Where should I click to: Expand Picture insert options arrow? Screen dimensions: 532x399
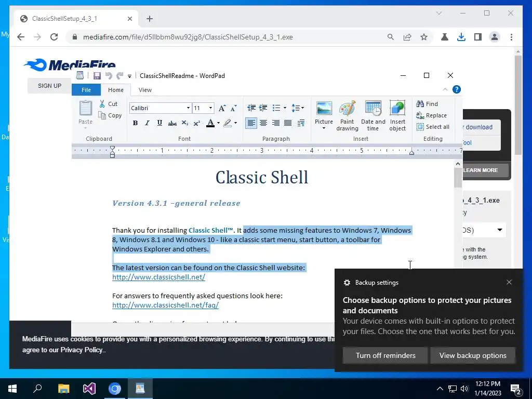324,128
